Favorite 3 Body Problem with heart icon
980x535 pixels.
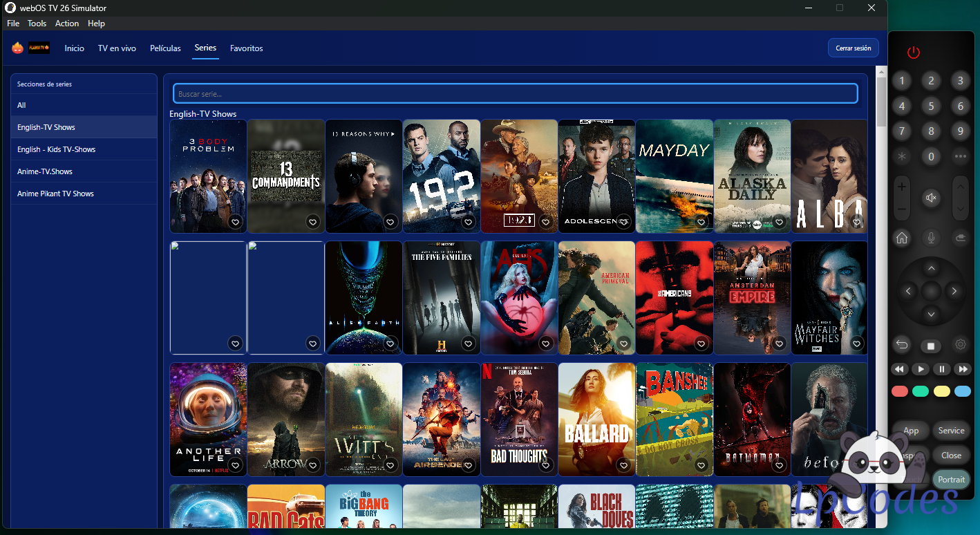[235, 222]
